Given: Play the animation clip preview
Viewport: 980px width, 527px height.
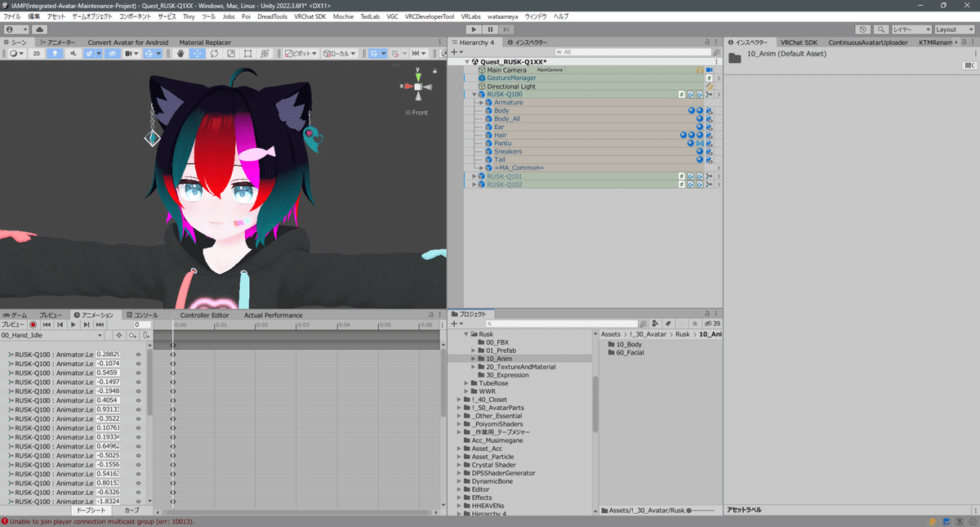Looking at the screenshot, I should [73, 324].
